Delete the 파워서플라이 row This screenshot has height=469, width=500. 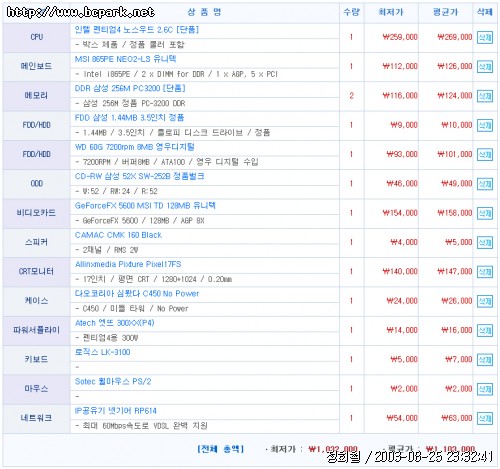coord(485,331)
